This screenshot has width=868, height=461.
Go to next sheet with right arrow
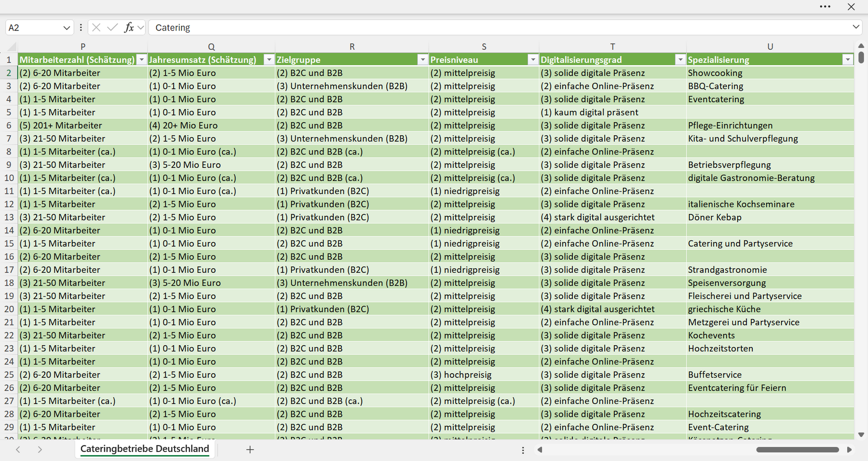pyautogui.click(x=40, y=449)
